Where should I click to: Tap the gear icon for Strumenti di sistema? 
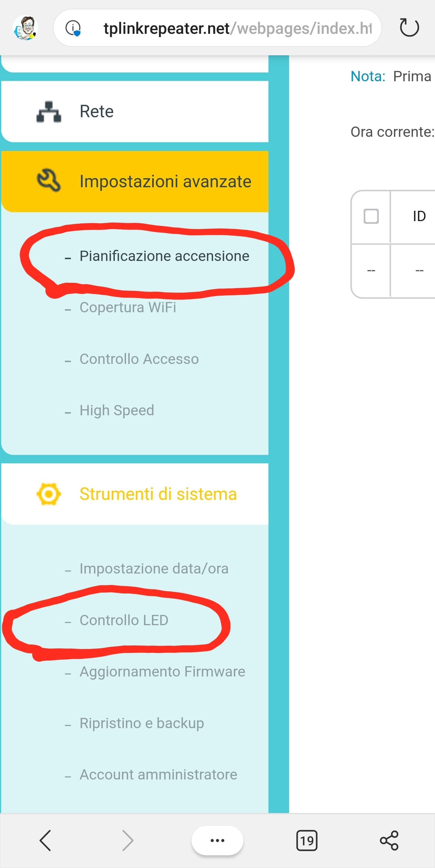tap(49, 494)
